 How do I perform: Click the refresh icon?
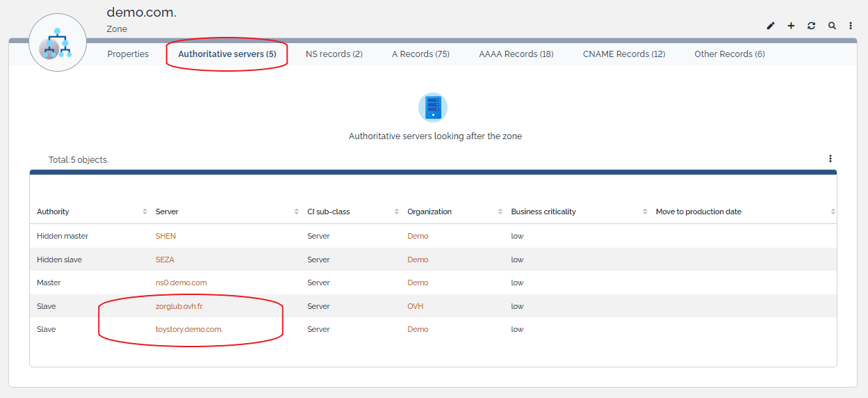coord(811,26)
